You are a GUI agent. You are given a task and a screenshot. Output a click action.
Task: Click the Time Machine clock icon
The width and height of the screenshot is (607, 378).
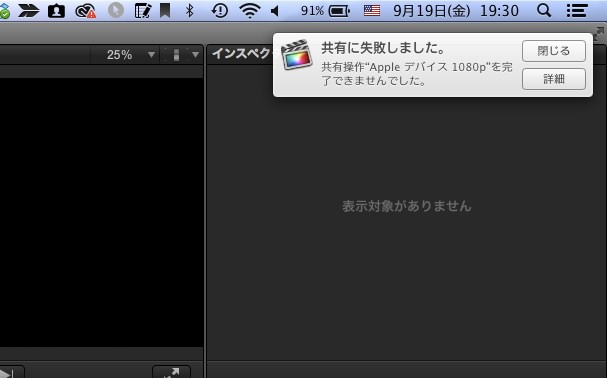[219, 11]
